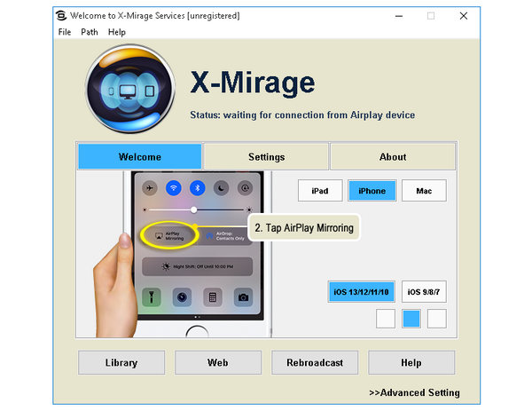Click the X-Mirage title bar app icon
This screenshot has height=411, width=532.
[x=60, y=16]
